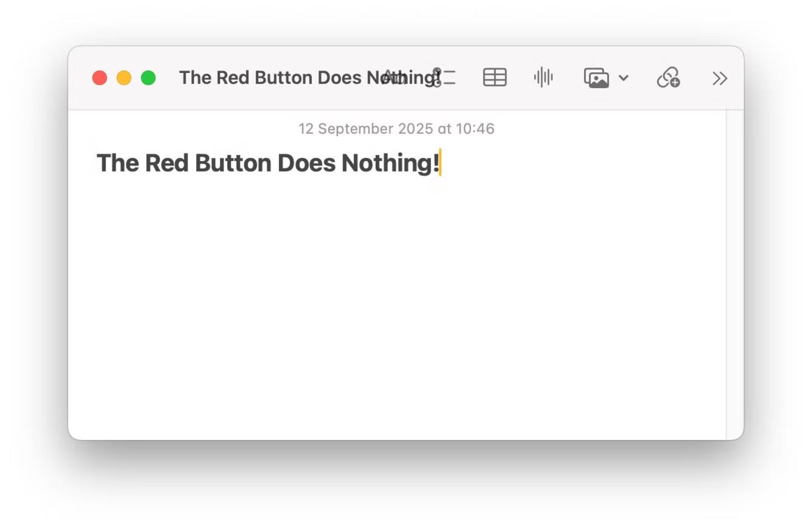The width and height of the screenshot is (812, 530).
Task: Click the word "Nothing!" in the note heading
Action: [390, 163]
